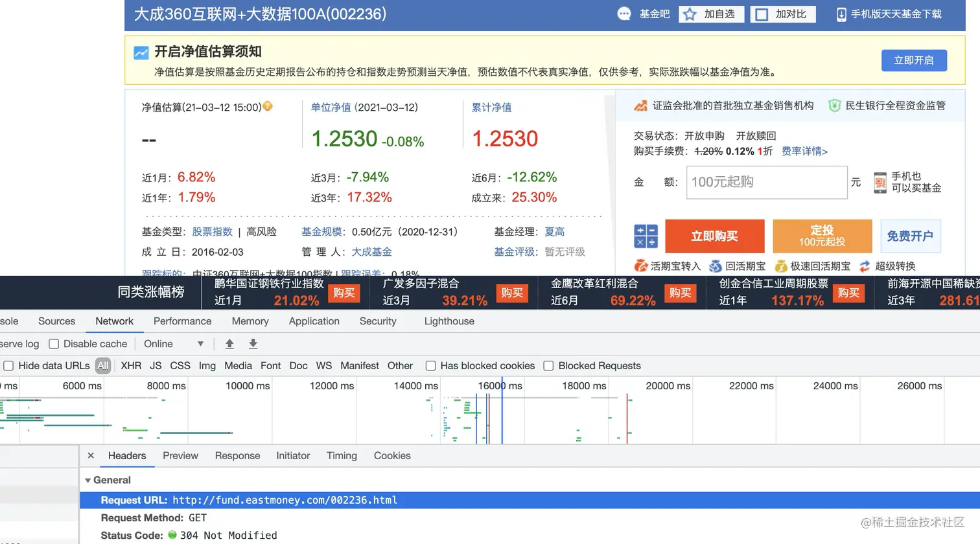The height and width of the screenshot is (544, 980).
Task: Enable Disable cache checkbox
Action: [x=54, y=344]
